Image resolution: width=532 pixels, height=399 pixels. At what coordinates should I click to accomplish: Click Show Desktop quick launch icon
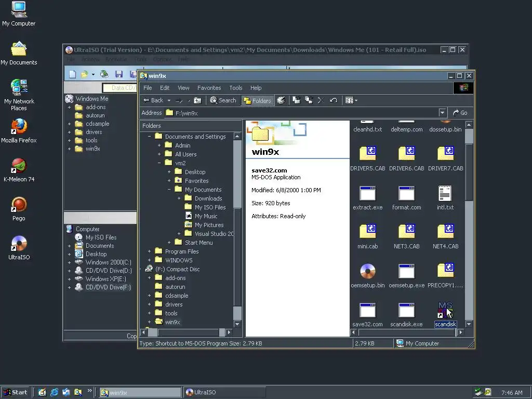click(x=42, y=392)
